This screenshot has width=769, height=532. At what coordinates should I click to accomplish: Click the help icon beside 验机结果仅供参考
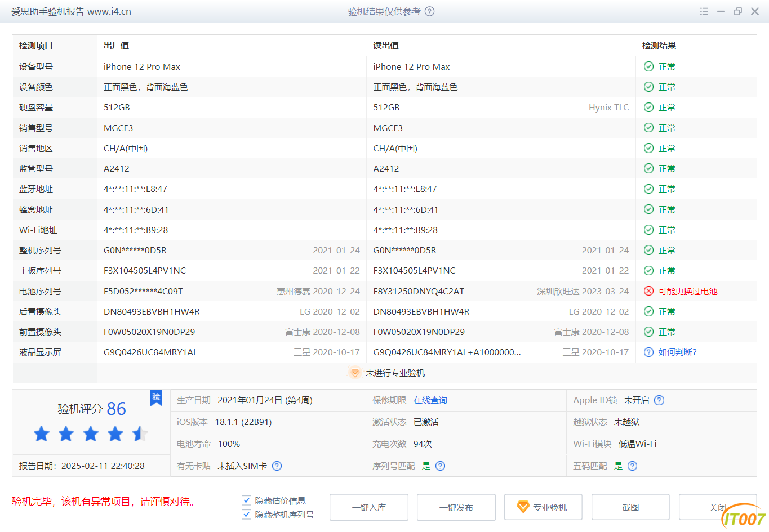429,11
